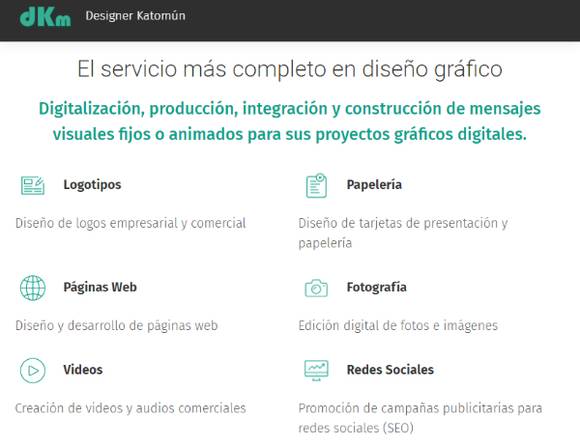Open the Videos service heading

click(x=83, y=370)
